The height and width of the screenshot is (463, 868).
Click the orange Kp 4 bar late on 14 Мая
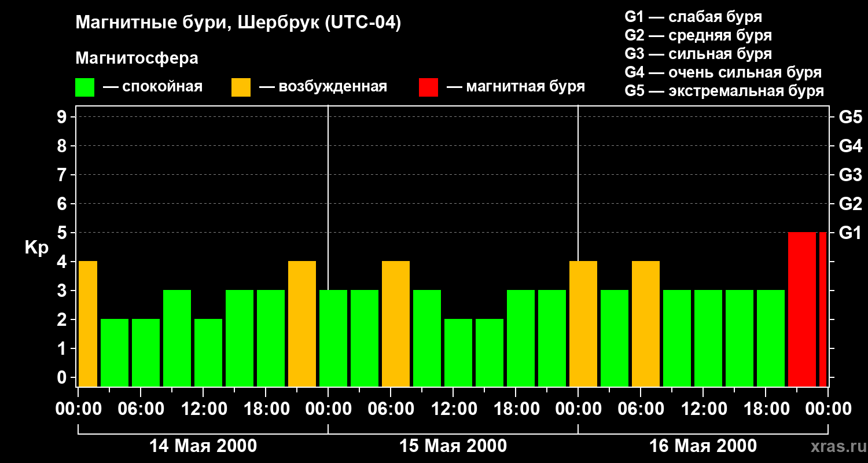pyautogui.click(x=302, y=324)
